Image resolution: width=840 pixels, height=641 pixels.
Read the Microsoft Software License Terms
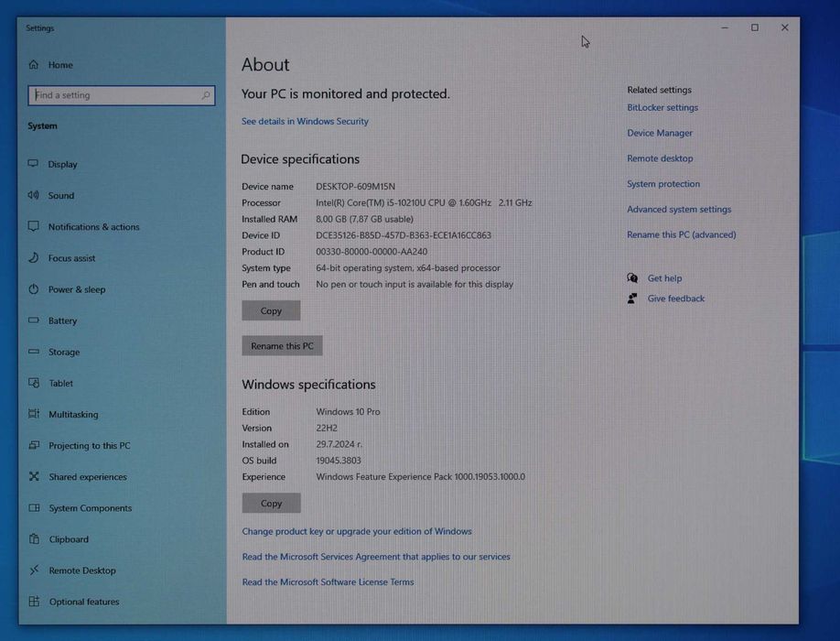point(328,581)
